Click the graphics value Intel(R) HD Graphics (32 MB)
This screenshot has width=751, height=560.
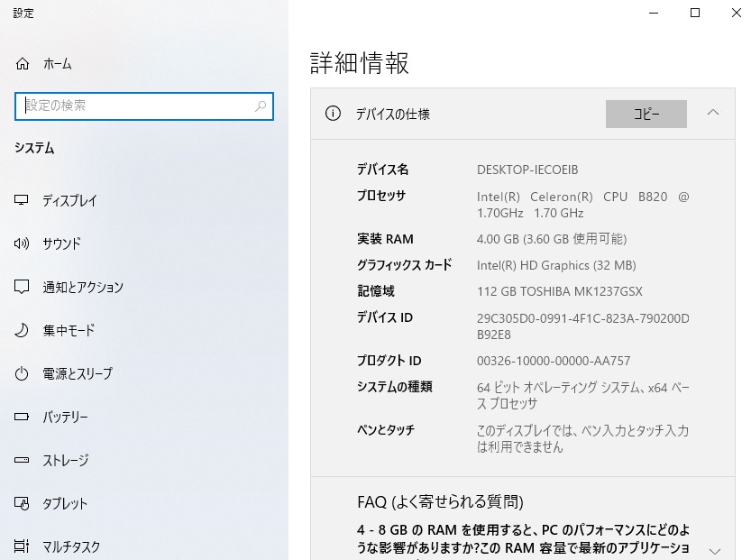(x=556, y=265)
